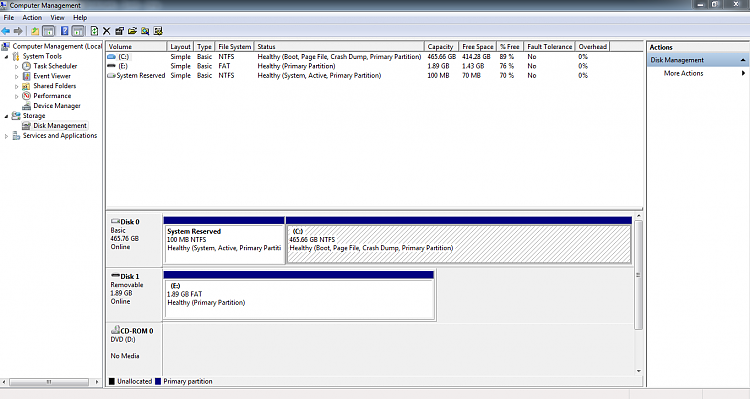
Task: Collapse the Storage tree node
Action: (x=6, y=116)
